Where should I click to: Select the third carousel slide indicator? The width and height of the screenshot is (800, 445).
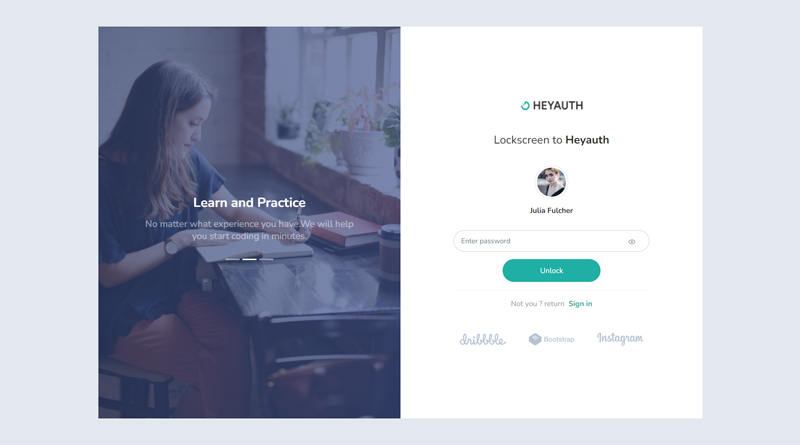click(266, 259)
